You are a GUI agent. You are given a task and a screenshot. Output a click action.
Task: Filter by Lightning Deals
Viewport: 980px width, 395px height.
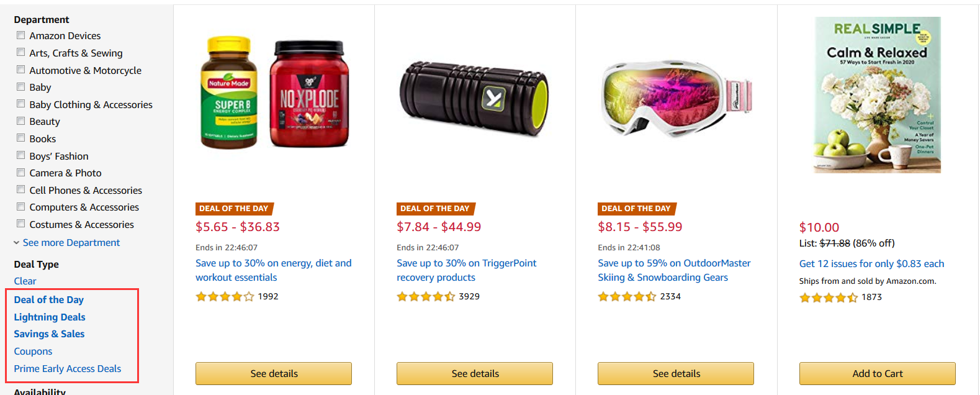coord(50,317)
